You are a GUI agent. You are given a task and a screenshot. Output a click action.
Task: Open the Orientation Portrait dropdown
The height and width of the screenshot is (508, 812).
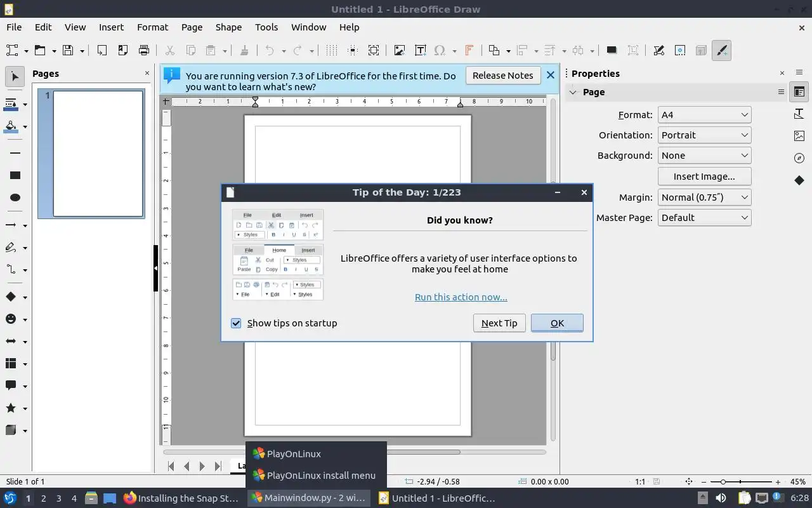point(704,135)
